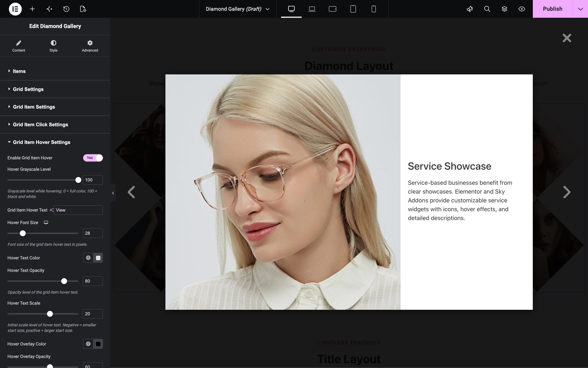Click the Publish button
This screenshot has width=588, height=368.
[x=553, y=9]
